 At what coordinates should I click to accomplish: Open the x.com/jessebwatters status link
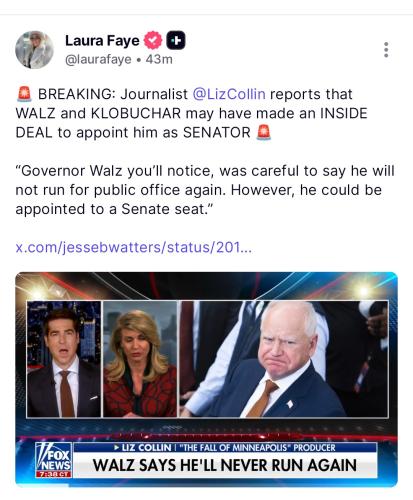click(x=134, y=247)
